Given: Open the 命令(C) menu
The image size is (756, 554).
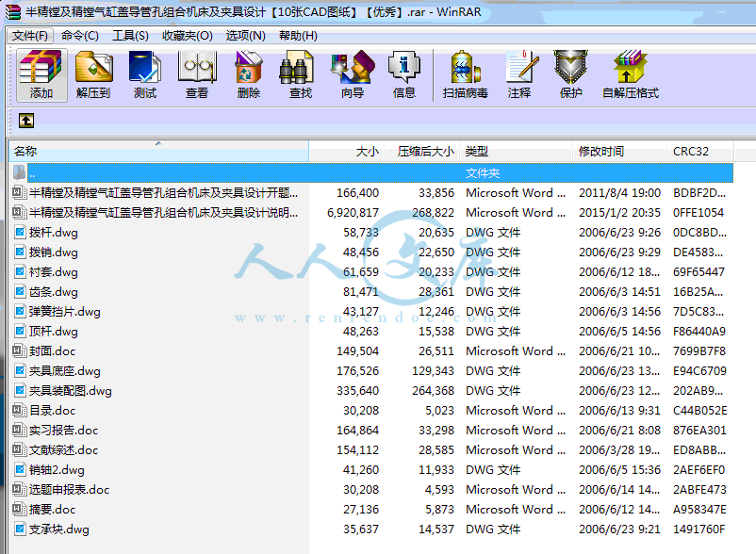Looking at the screenshot, I should click(80, 36).
